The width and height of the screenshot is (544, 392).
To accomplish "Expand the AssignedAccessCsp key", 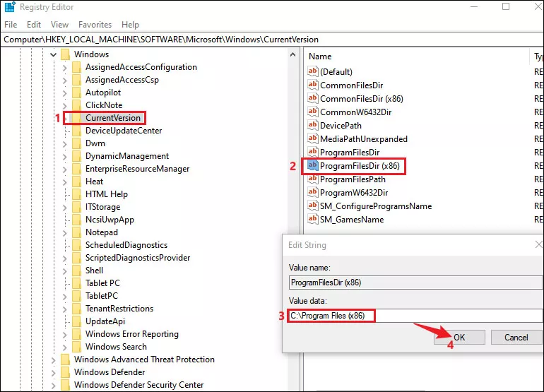I will point(64,80).
